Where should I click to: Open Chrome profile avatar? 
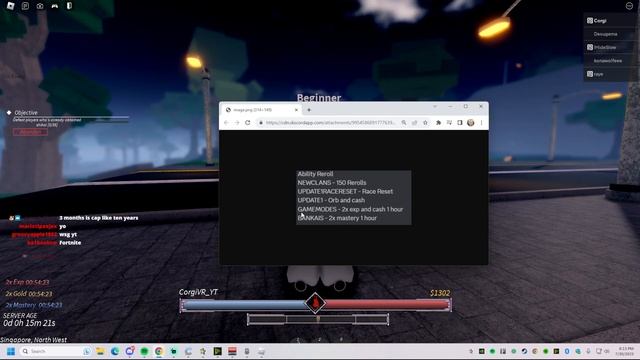pos(471,122)
